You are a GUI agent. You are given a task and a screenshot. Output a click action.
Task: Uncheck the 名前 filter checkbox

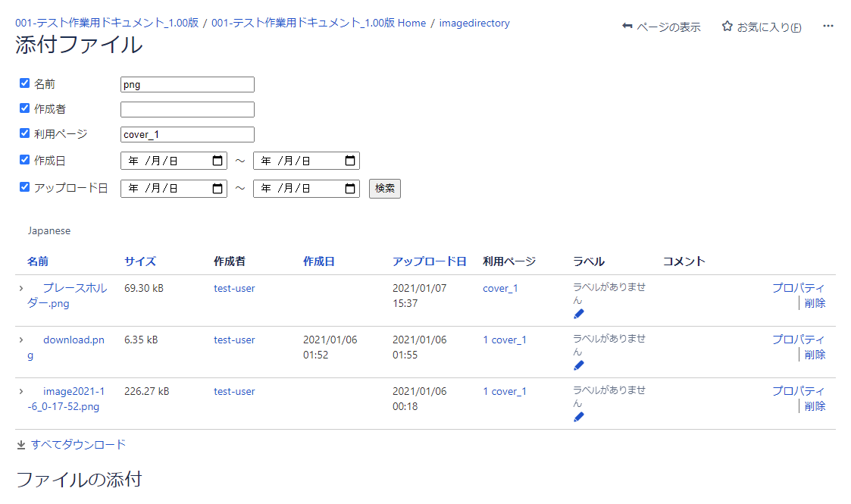pos(24,83)
